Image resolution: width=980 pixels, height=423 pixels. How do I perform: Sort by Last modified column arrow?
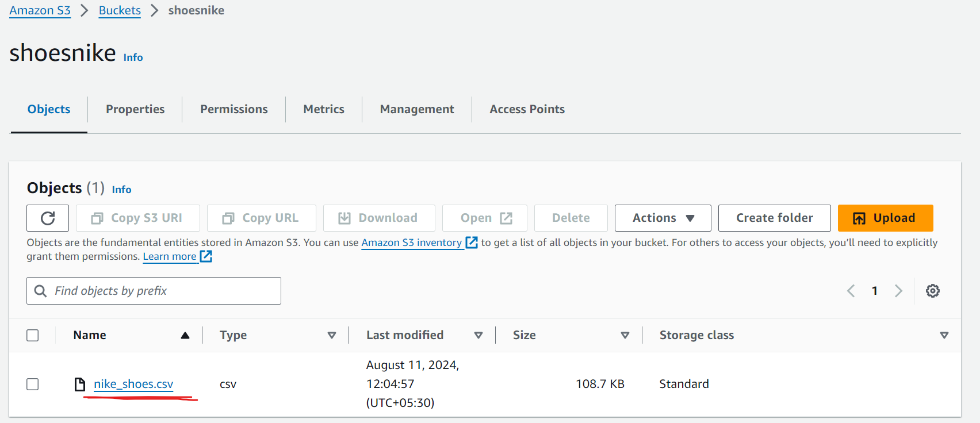(x=478, y=335)
